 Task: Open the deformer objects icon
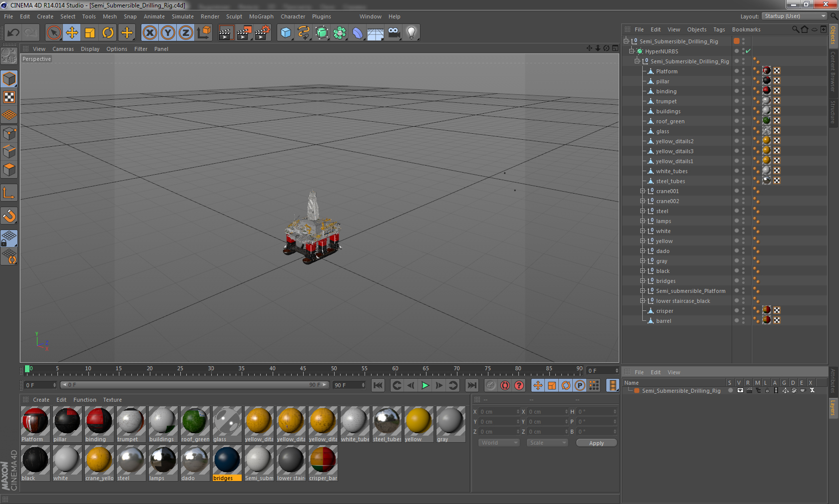tap(358, 33)
